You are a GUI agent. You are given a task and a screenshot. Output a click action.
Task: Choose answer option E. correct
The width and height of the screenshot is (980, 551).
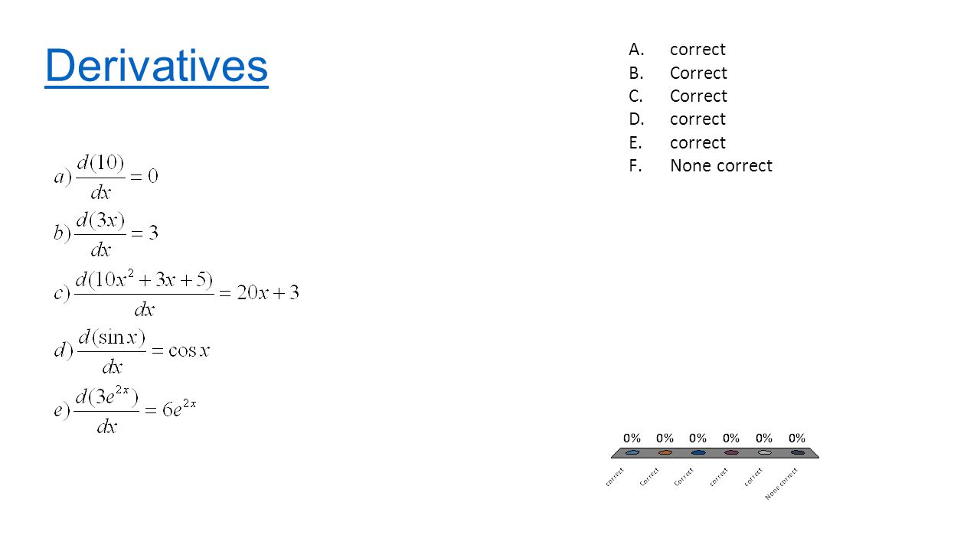[x=677, y=143]
